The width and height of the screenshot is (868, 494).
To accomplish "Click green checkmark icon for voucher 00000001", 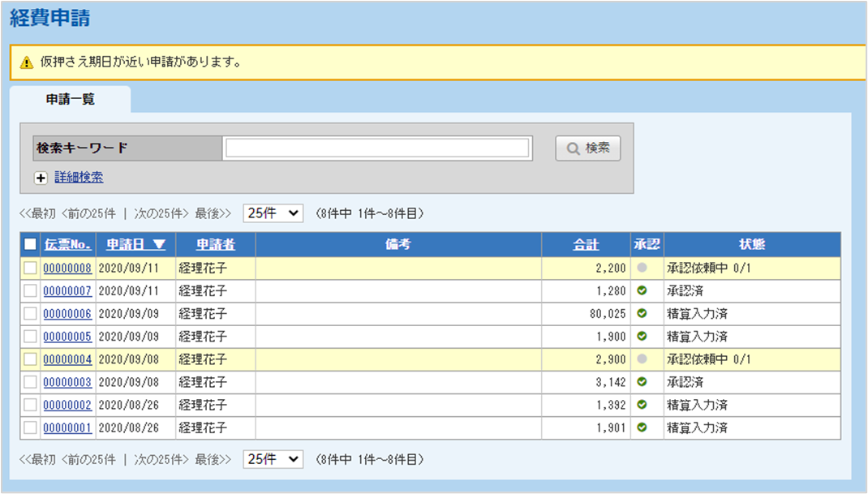I will pos(642,427).
